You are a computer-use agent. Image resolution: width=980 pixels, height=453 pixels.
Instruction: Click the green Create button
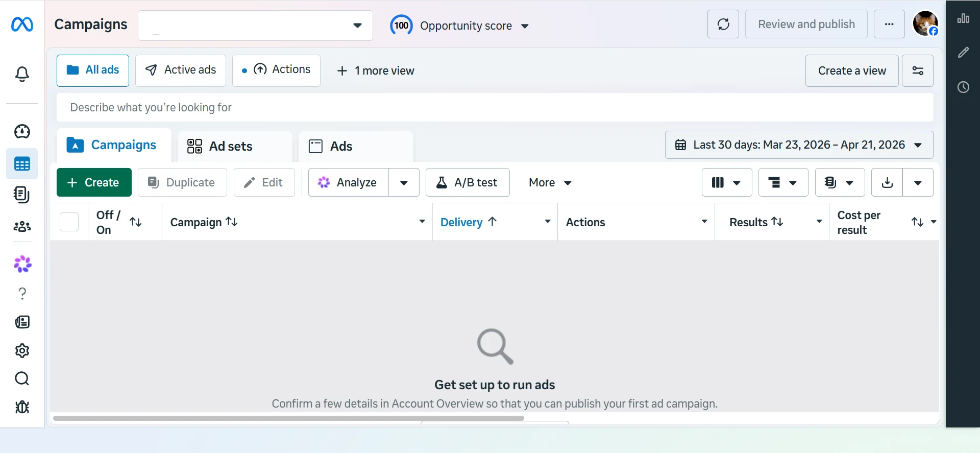(94, 182)
